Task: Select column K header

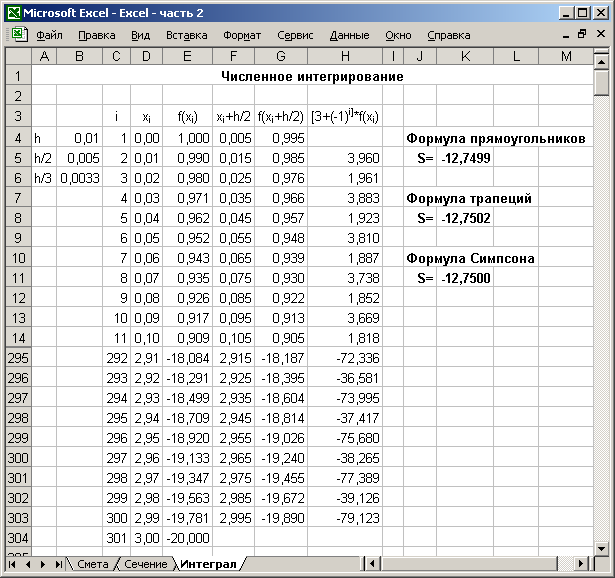Action: pyautogui.click(x=465, y=56)
